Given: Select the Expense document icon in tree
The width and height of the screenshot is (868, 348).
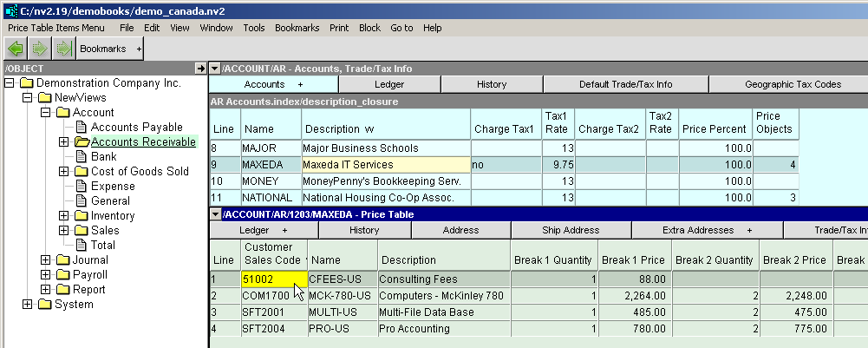Looking at the screenshot, I should [x=82, y=187].
